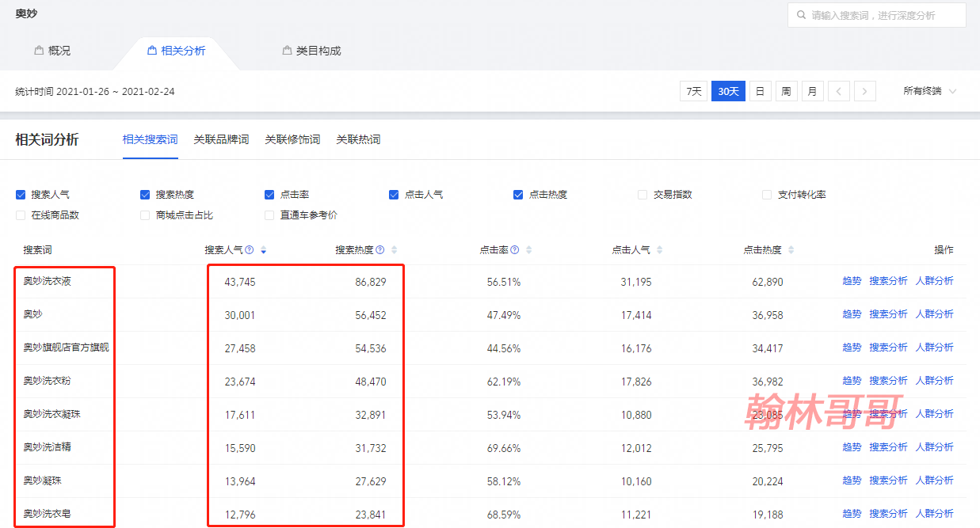Open 趋势 for 奥妙洗衣液
The width and height of the screenshot is (980, 528).
852,281
